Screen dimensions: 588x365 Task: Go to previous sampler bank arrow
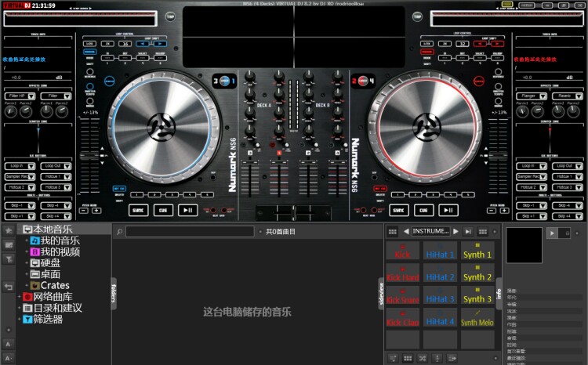(x=406, y=232)
